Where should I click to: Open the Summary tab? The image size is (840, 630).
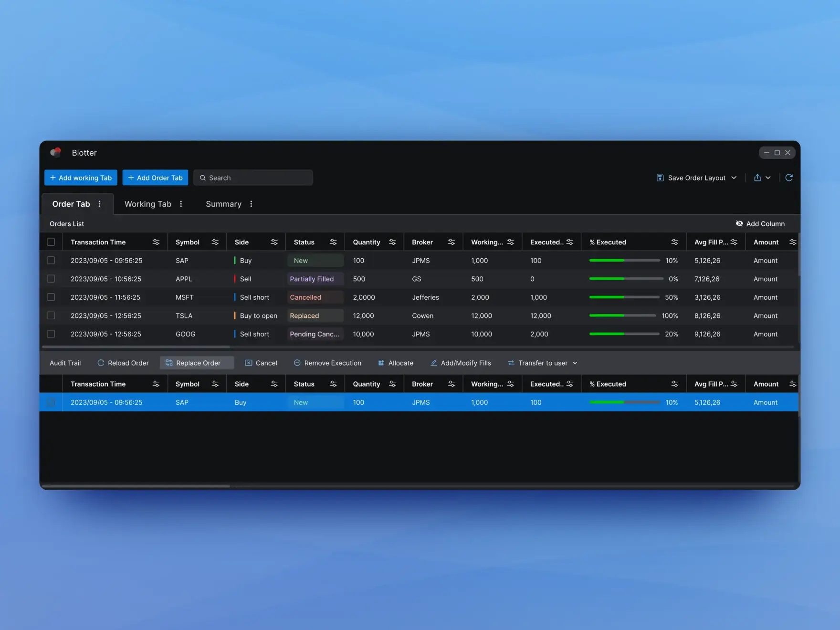(223, 204)
